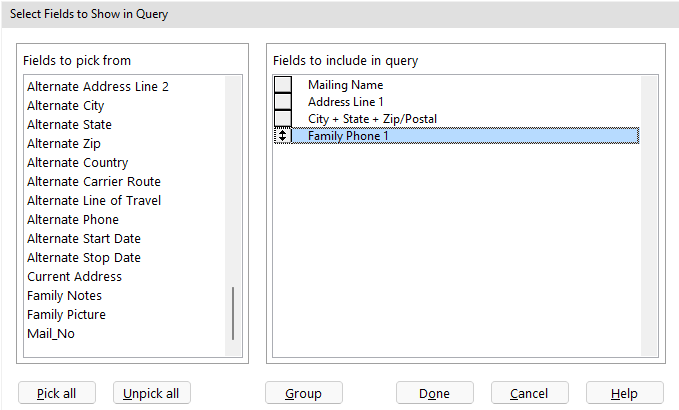Select Alternate Carrier Route field
The image size is (679, 410).
(x=94, y=182)
